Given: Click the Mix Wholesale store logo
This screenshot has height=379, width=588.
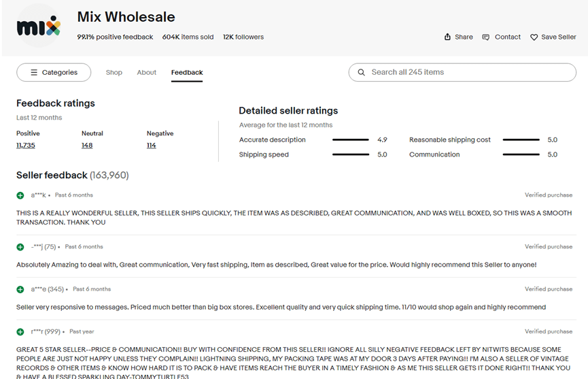Looking at the screenshot, I should 39,27.
